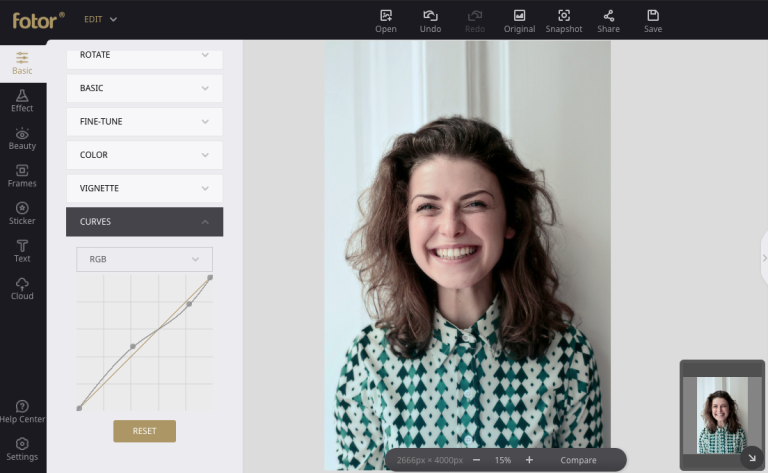Screen dimensions: 768x473
Task: Collapse the navigator panel arrow
Action: (752, 458)
